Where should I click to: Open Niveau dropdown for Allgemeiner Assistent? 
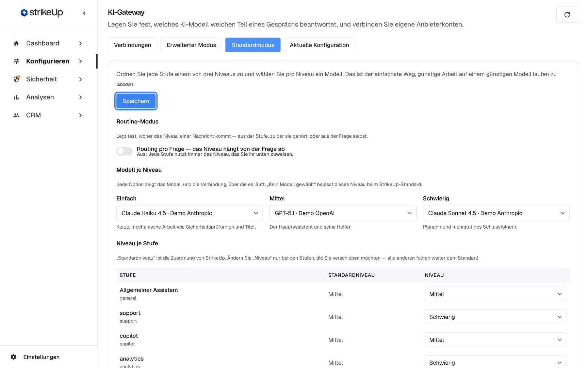(x=495, y=294)
